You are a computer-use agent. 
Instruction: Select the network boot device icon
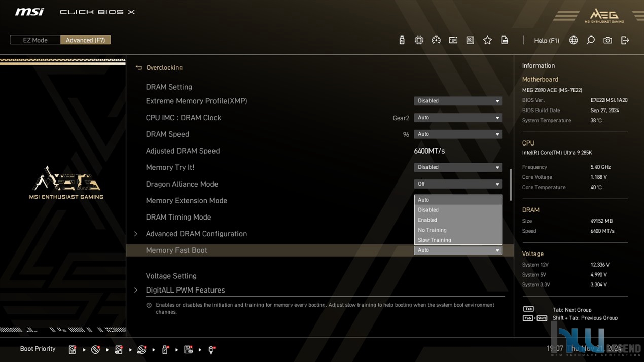211,349
